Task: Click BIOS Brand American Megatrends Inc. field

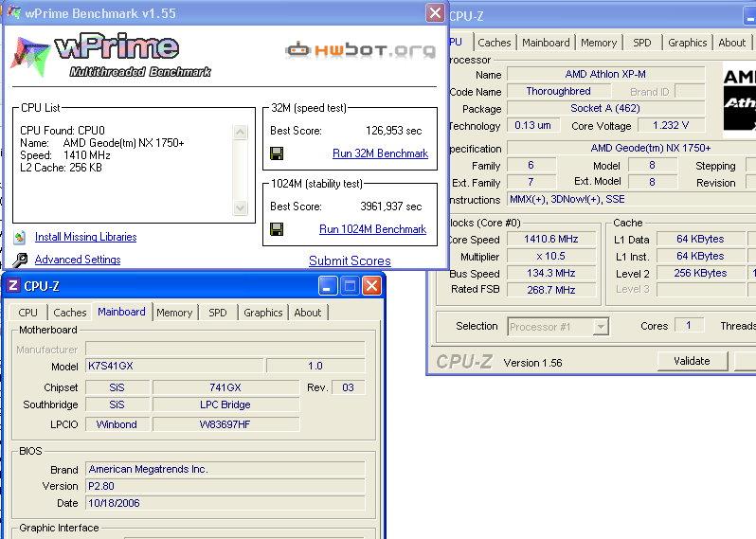Action: click(x=225, y=469)
